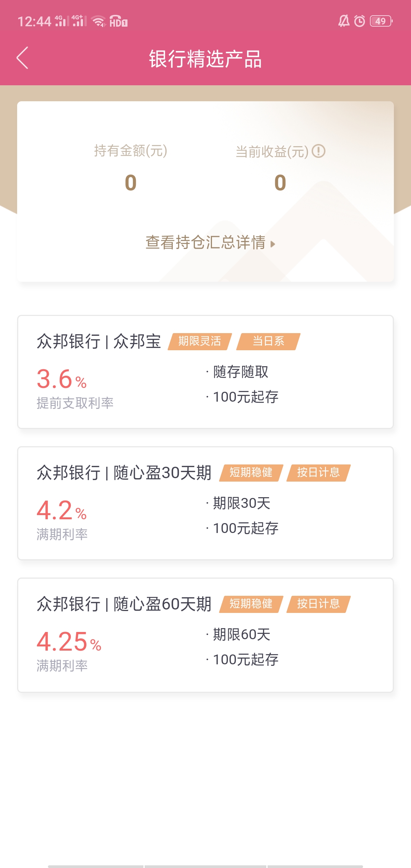The height and width of the screenshot is (868, 411).
Task: Tap the battery indicator icon
Action: (x=381, y=21)
